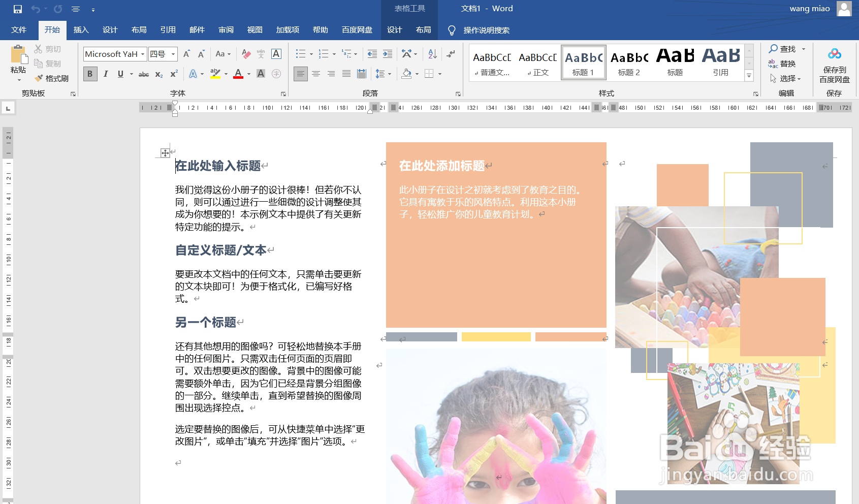Apply superscript formatting
The height and width of the screenshot is (504, 859).
[x=174, y=74]
